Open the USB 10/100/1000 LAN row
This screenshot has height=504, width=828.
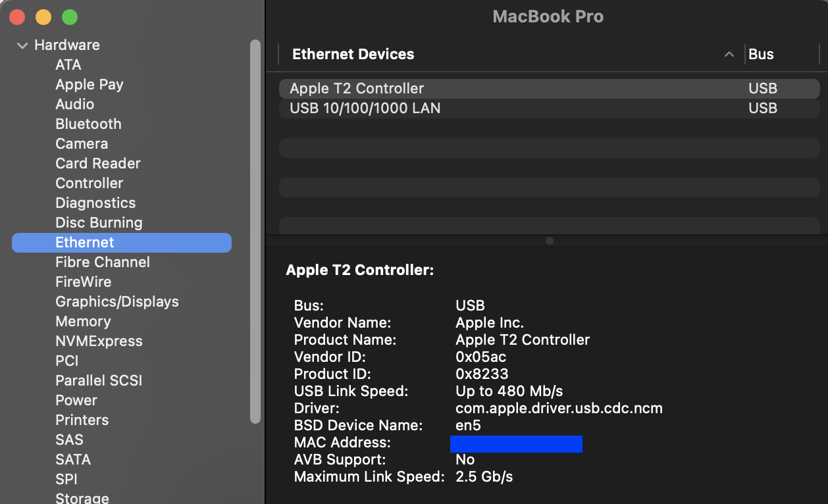365,109
